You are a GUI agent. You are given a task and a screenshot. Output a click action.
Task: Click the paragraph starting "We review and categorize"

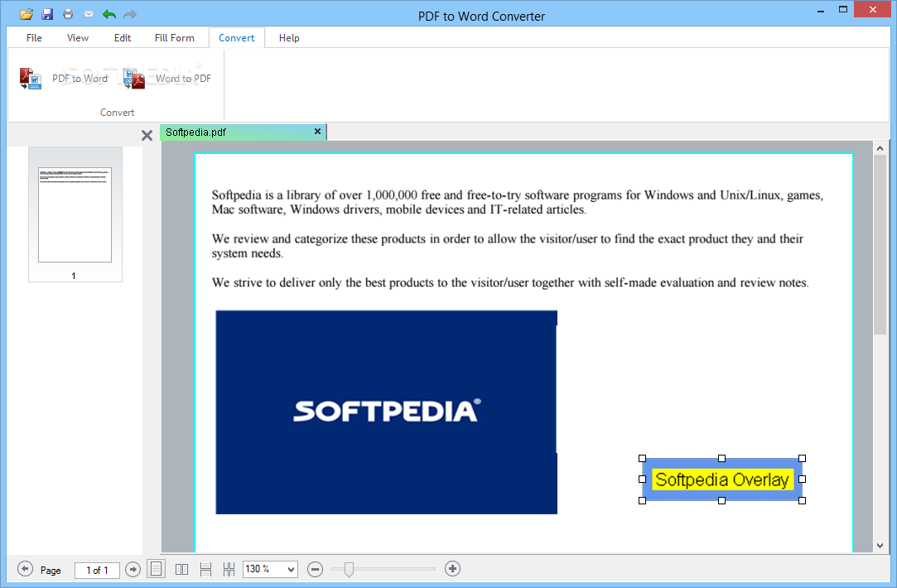click(508, 246)
